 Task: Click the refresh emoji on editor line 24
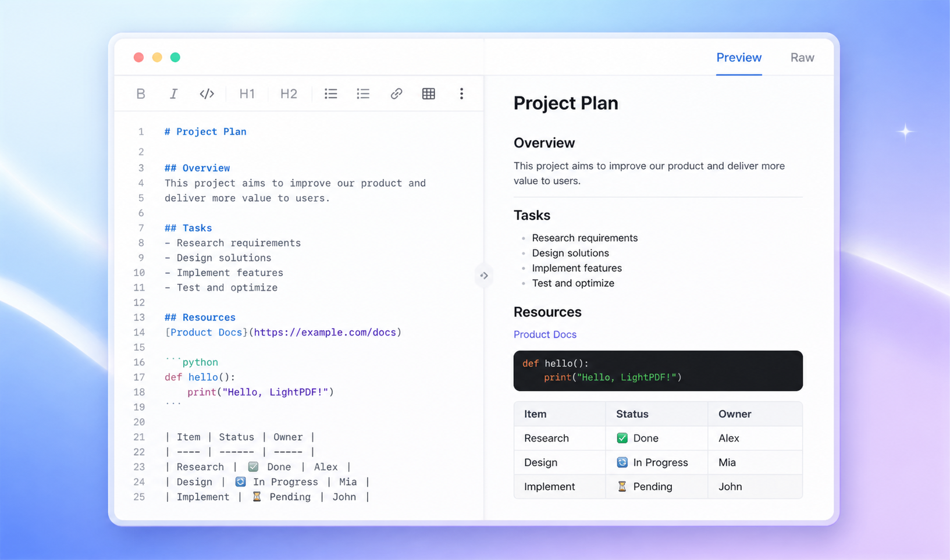click(240, 482)
